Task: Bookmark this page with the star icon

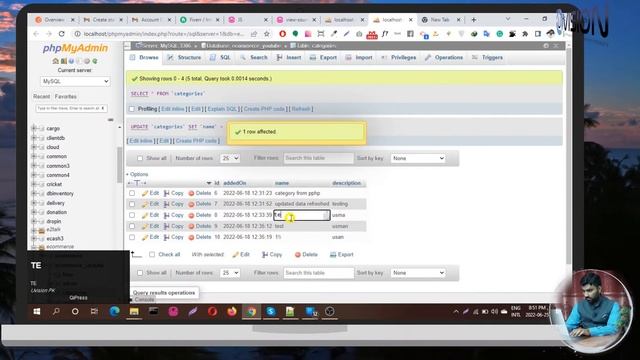Action: coord(267,34)
